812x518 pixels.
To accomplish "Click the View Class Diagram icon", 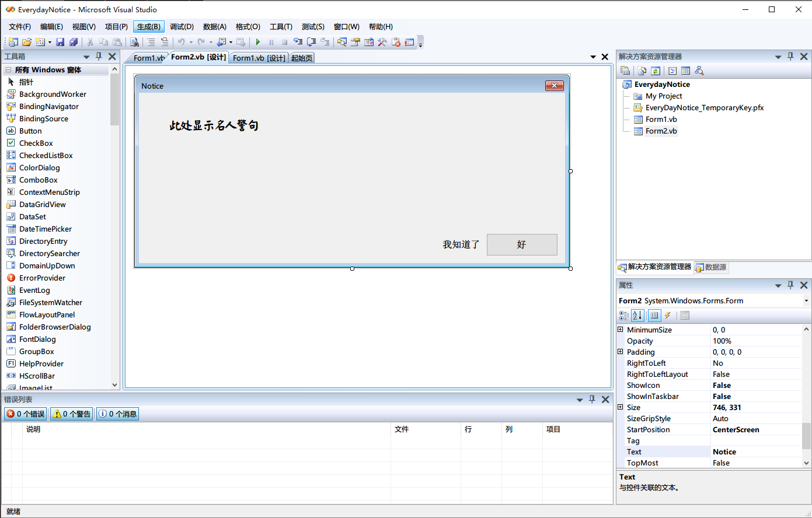I will click(x=699, y=71).
